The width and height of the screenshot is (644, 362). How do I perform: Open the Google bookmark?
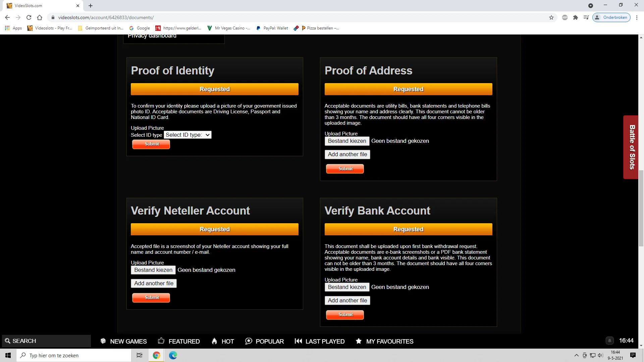pyautogui.click(x=140, y=28)
